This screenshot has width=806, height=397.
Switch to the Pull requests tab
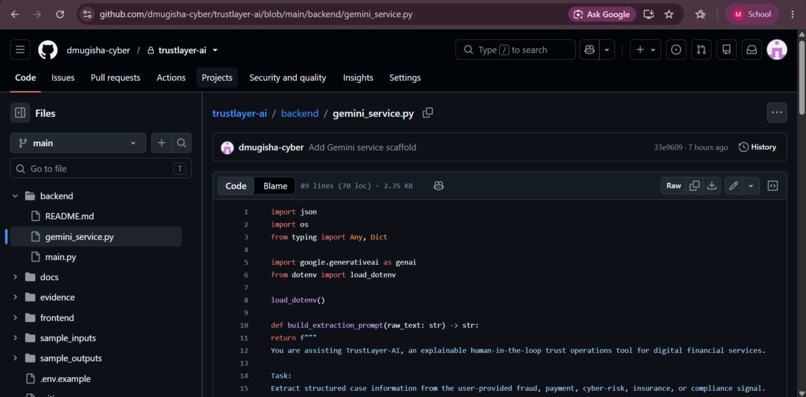click(x=115, y=78)
